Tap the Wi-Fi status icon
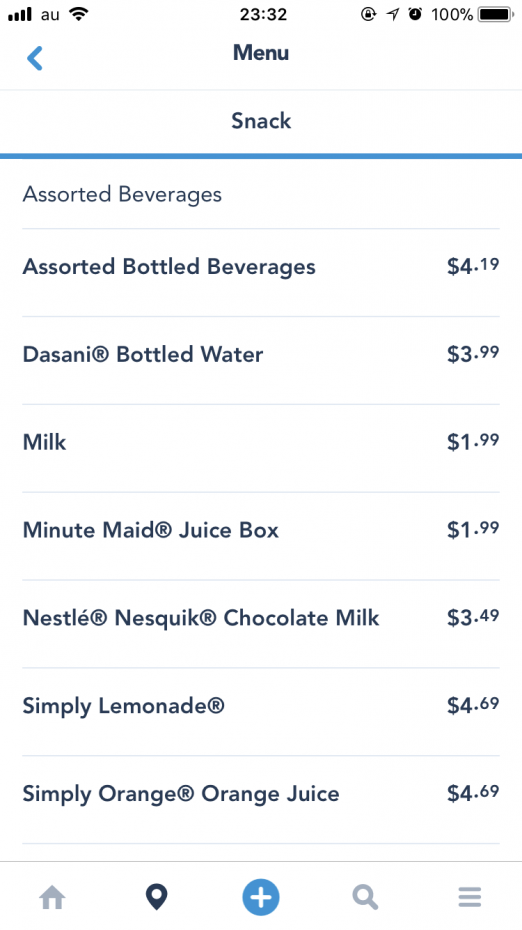The image size is (522, 930). click(78, 14)
